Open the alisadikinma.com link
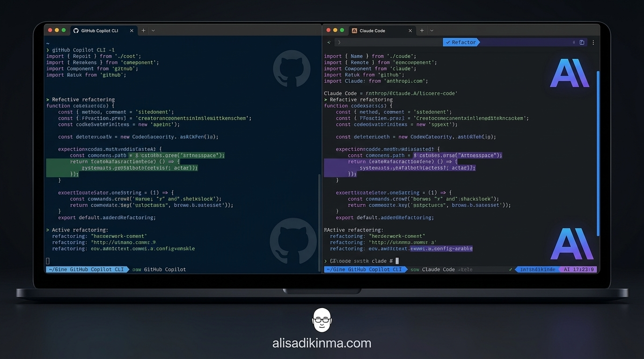 pyautogui.click(x=322, y=343)
